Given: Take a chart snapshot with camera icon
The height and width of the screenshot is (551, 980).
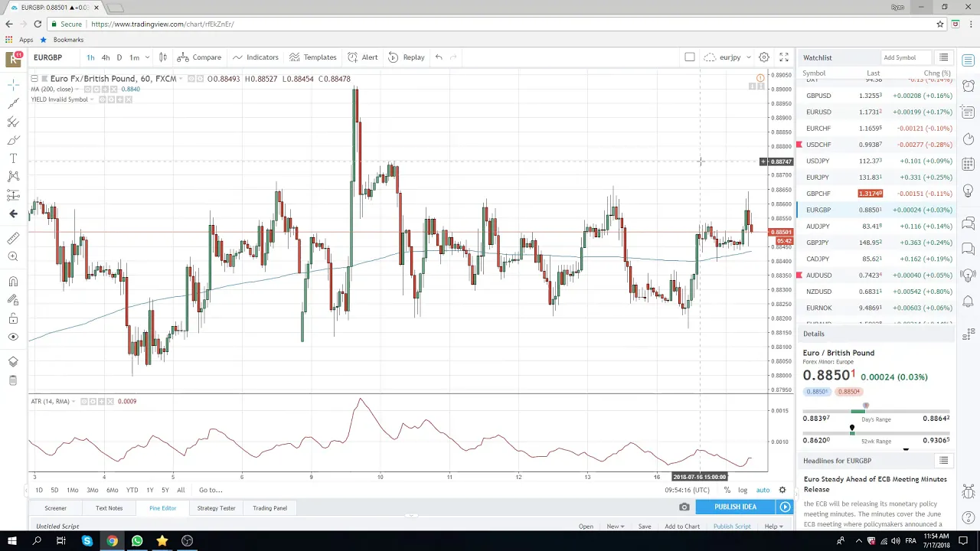Looking at the screenshot, I should (684, 507).
